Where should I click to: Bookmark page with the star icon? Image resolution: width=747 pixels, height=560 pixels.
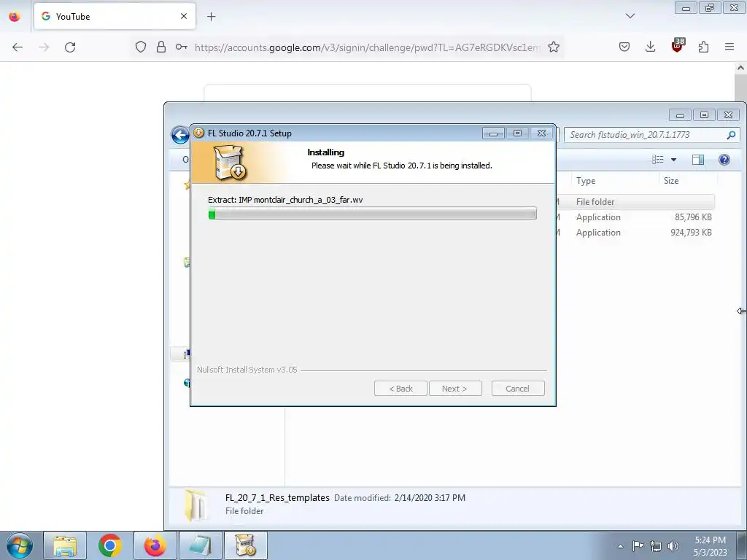553,47
